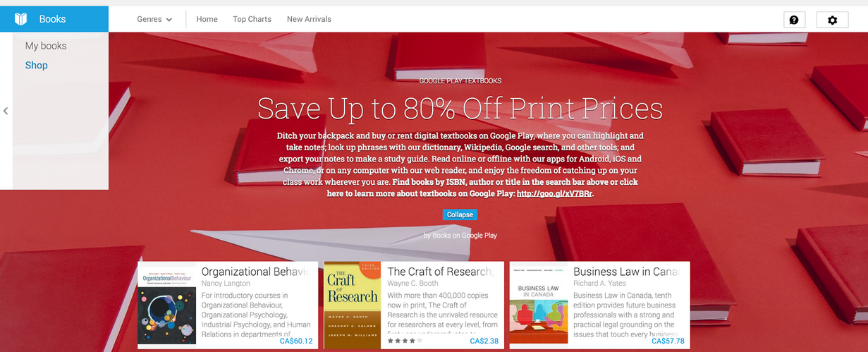Viewport: 868px width, 352px height.
Task: Go to the Home tab
Action: (x=207, y=19)
